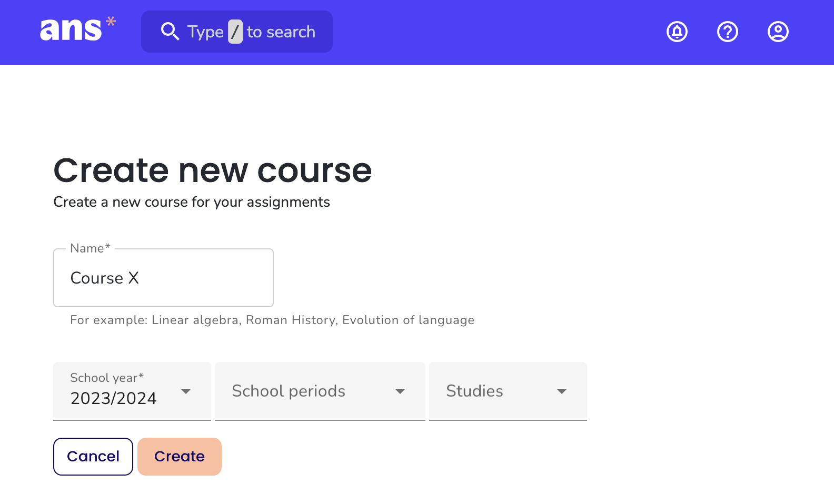834x504 pixels.
Task: Click the School periods dropdown arrow
Action: 400,391
